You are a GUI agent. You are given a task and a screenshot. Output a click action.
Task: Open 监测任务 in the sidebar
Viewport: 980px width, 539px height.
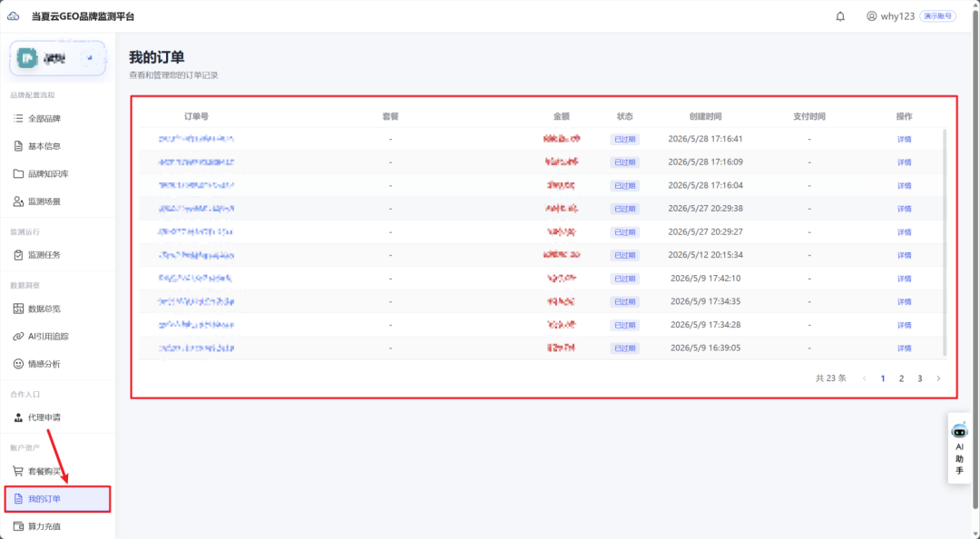pos(57,254)
